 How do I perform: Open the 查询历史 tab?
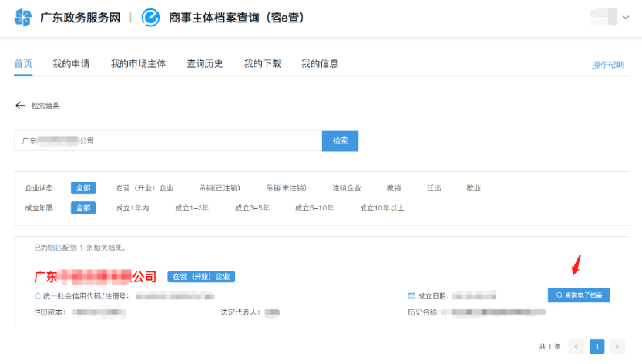(x=204, y=64)
